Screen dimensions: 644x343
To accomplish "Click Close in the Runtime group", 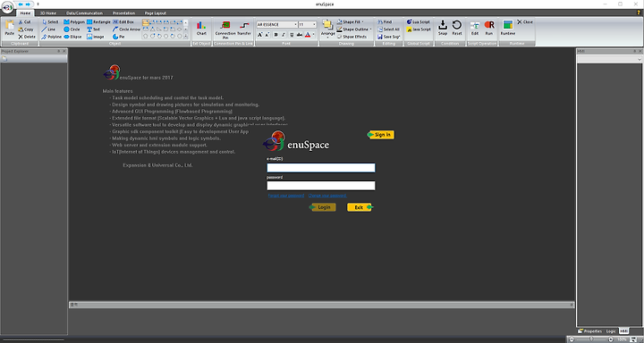I will (x=525, y=21).
